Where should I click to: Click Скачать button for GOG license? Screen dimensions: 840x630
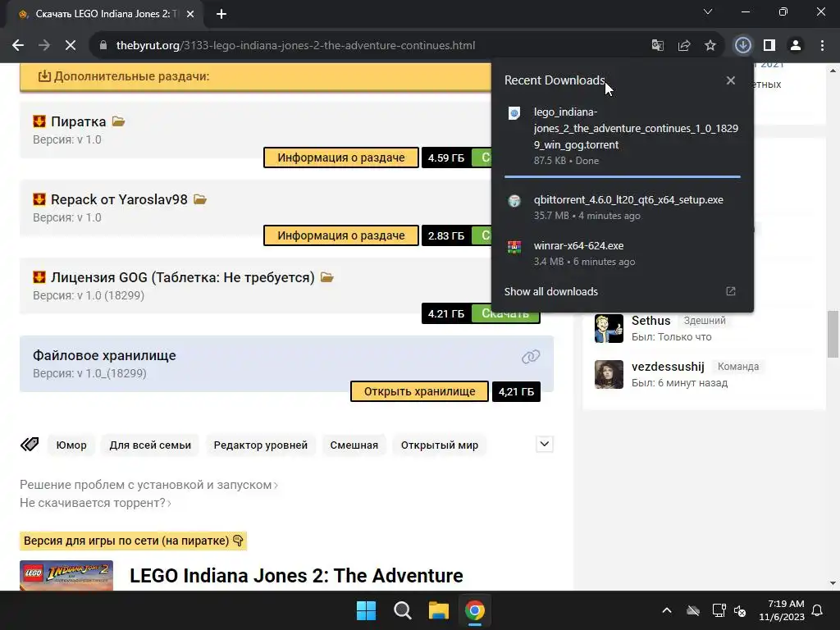coord(505,314)
